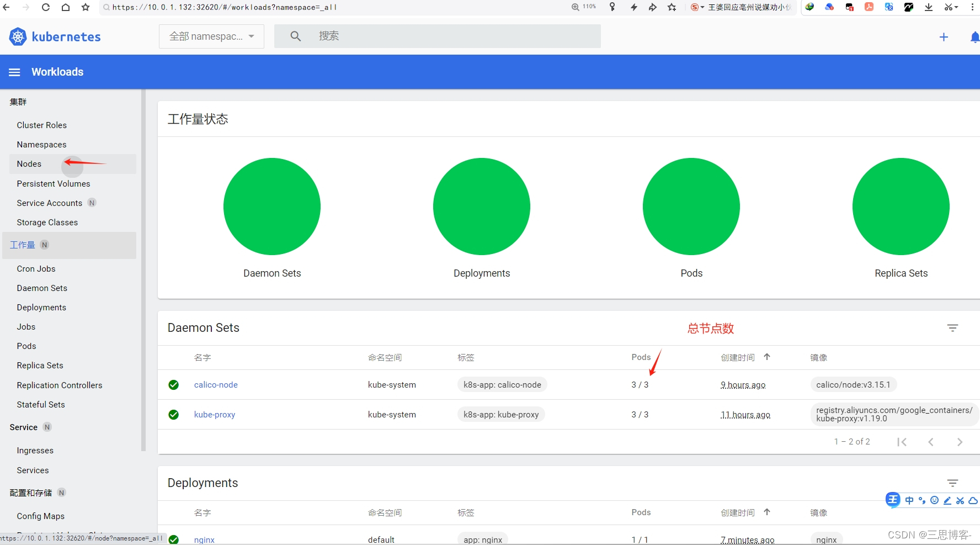Bookmark page with star icon left of URL
The height and width of the screenshot is (545, 980).
click(86, 7)
